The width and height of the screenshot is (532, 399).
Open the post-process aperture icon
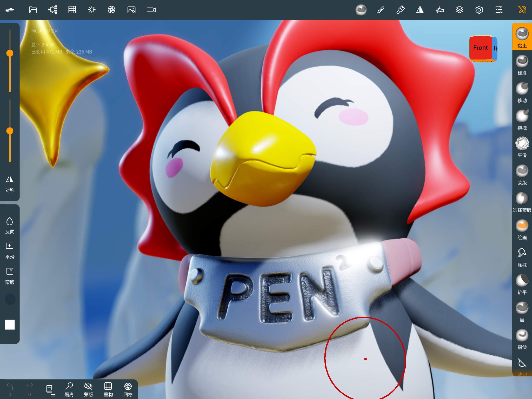pos(112,10)
